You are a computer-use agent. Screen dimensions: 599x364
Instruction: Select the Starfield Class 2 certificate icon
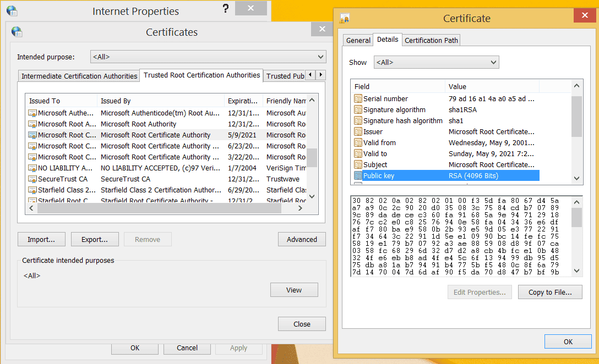point(32,190)
